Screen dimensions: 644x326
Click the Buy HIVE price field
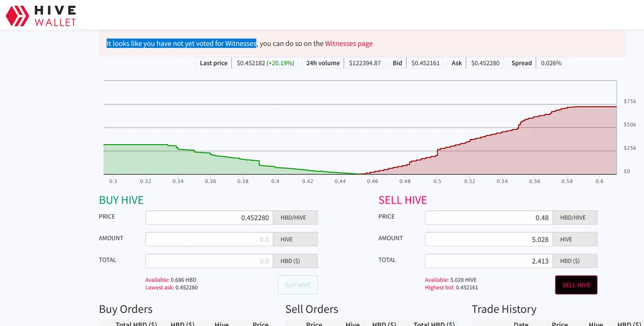point(210,218)
